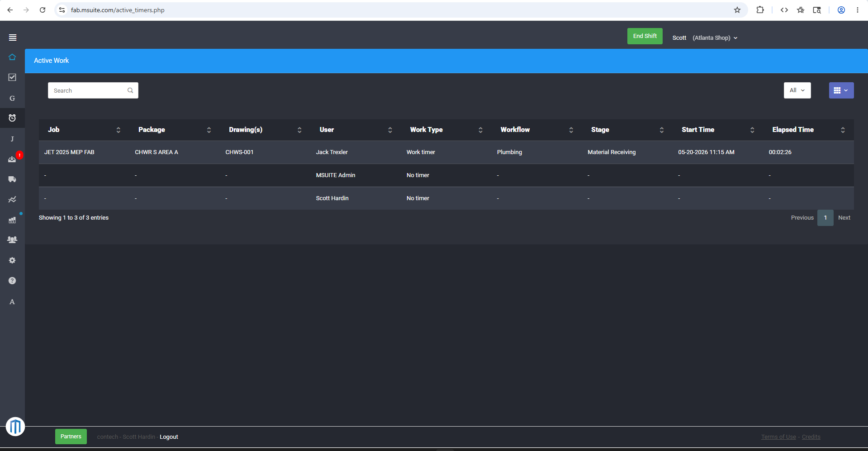This screenshot has height=451, width=868.
Task: Open the checklist tasks sidebar icon
Action: click(12, 77)
